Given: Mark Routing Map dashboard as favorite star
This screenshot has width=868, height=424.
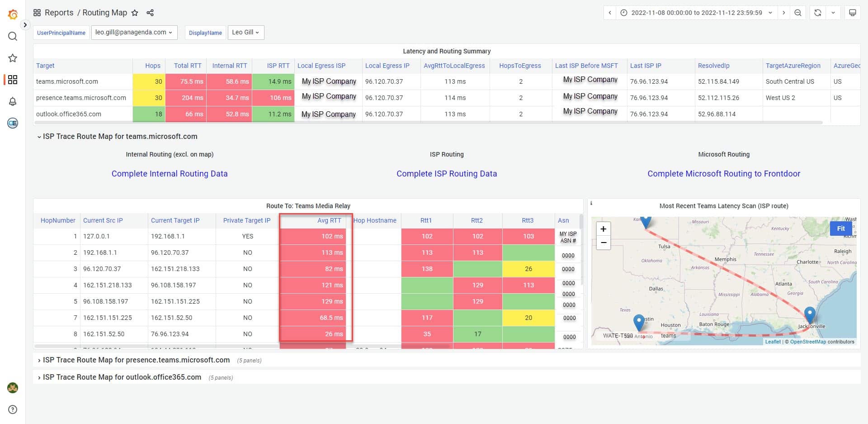Looking at the screenshot, I should (x=135, y=13).
